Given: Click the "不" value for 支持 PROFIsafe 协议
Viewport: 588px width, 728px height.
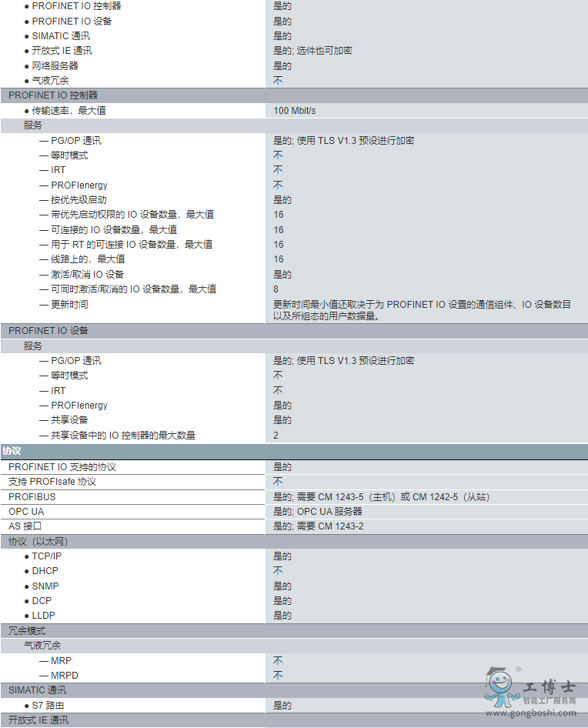Looking at the screenshot, I should pyautogui.click(x=278, y=482).
